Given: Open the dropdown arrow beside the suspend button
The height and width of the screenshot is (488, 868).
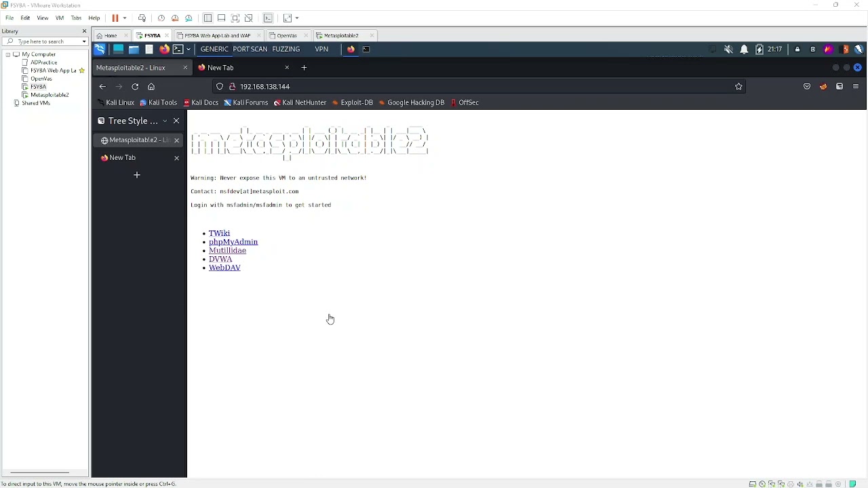Looking at the screenshot, I should pyautogui.click(x=125, y=18).
